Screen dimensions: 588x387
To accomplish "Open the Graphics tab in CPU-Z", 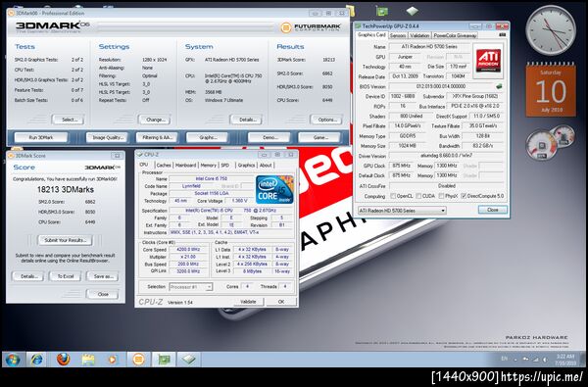I will point(246,165).
